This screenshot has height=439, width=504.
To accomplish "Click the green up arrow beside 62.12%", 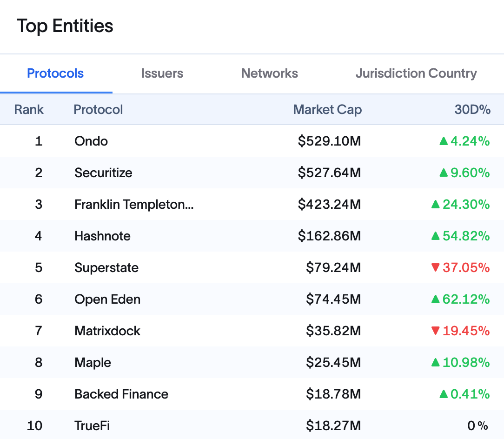I will pyautogui.click(x=435, y=299).
